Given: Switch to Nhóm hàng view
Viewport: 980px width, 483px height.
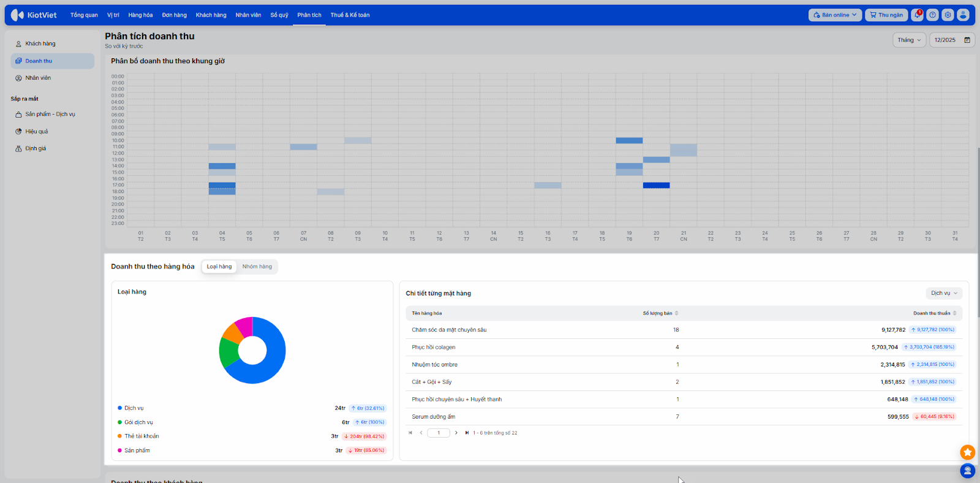Looking at the screenshot, I should [x=257, y=267].
